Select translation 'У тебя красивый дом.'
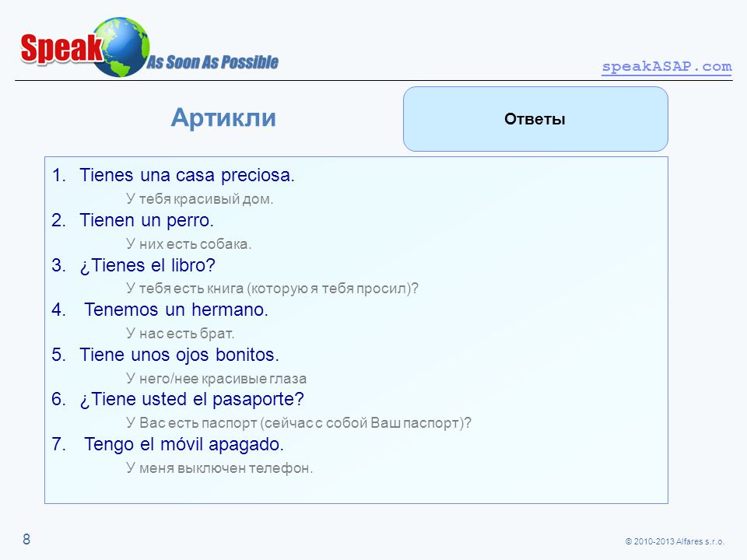The width and height of the screenshot is (747, 560). pyautogui.click(x=200, y=199)
